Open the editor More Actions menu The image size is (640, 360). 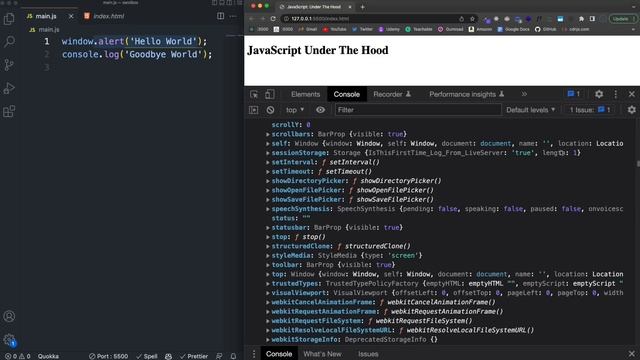tap(233, 16)
